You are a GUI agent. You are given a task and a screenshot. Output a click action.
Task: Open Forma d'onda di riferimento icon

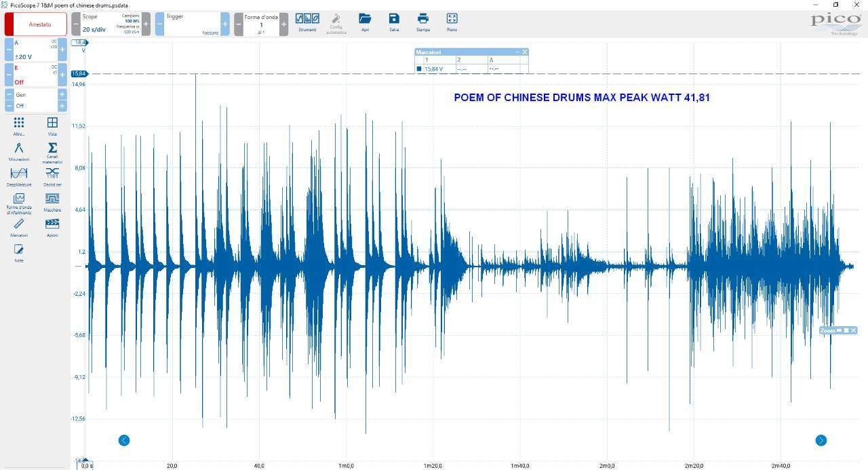point(19,203)
